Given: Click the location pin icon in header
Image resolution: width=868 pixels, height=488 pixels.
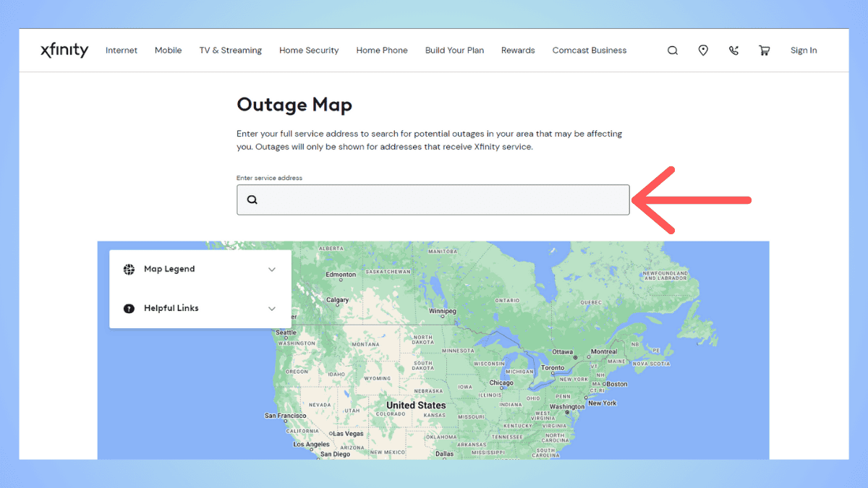Looking at the screenshot, I should click(703, 51).
